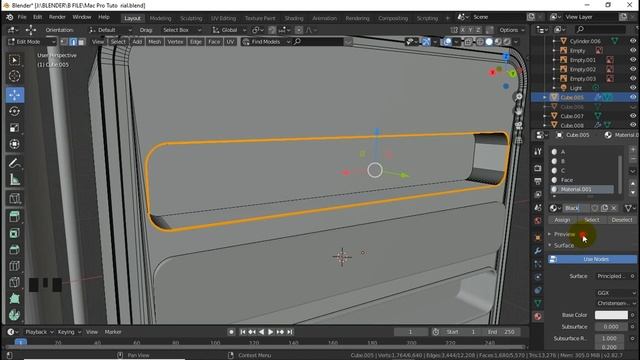This screenshot has height=360, width=640.
Task: Click the Deselect button
Action: click(x=622, y=220)
